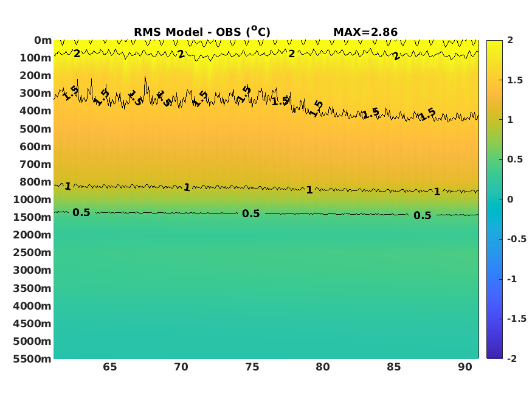Pick the '2000m' depth axis label
Image resolution: width=532 pixels, height=399 pixels.
(32, 235)
